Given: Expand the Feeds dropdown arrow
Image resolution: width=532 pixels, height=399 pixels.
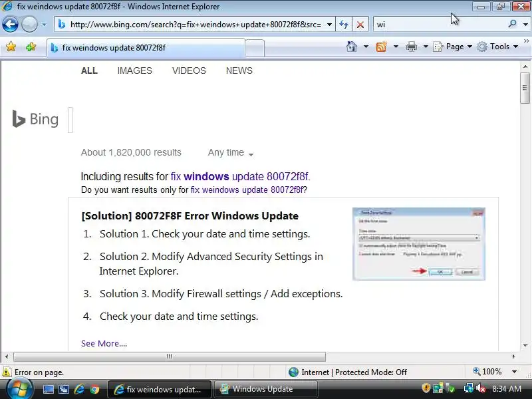Looking at the screenshot, I should [x=396, y=47].
